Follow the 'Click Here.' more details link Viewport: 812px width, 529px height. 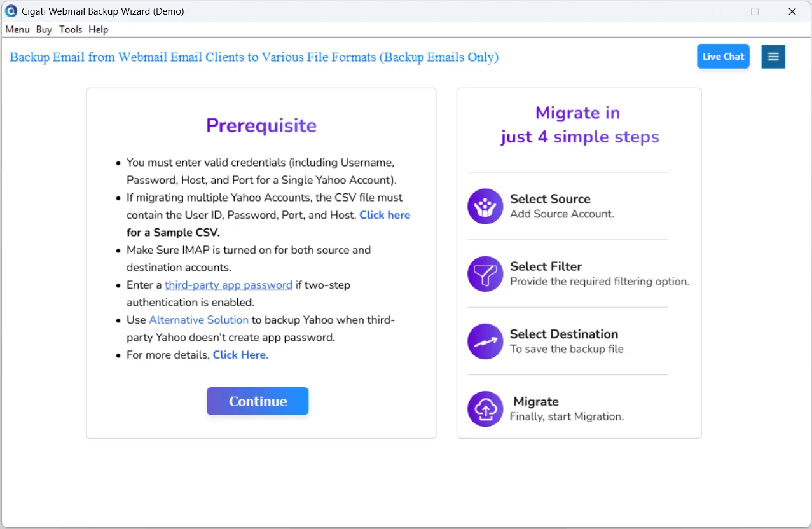point(240,355)
